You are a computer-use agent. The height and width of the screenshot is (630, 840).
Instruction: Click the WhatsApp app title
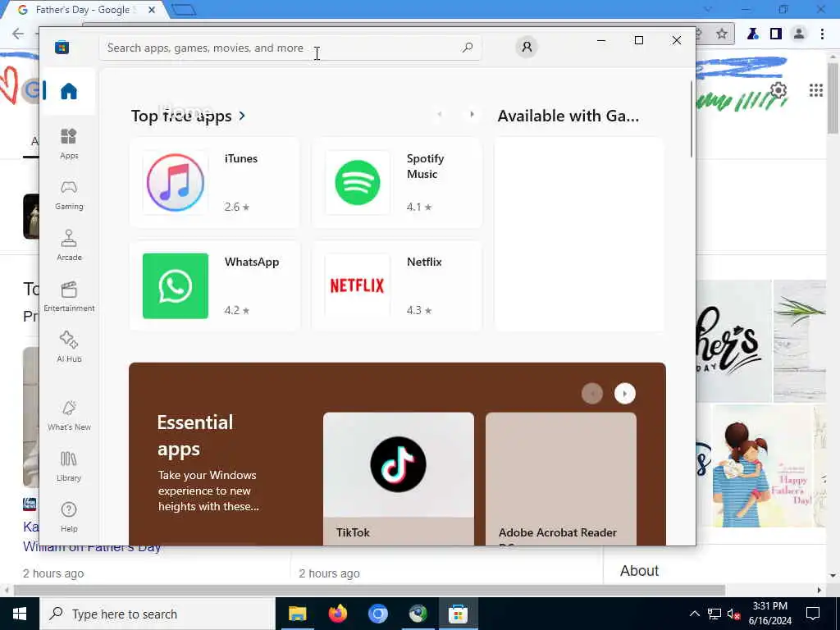252,262
